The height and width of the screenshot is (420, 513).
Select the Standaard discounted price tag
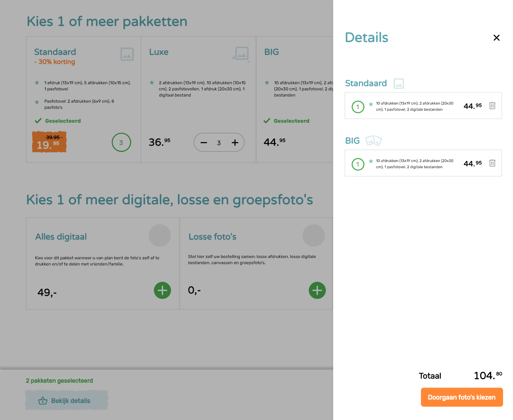pos(49,142)
